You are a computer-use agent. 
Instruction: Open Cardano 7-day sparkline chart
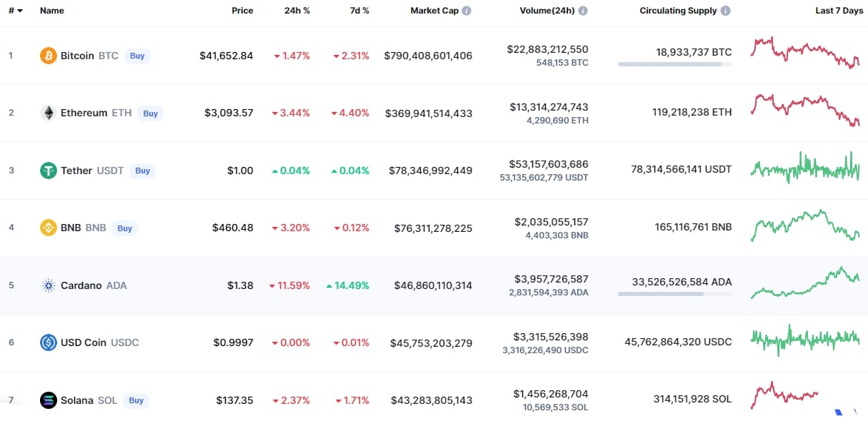click(805, 283)
